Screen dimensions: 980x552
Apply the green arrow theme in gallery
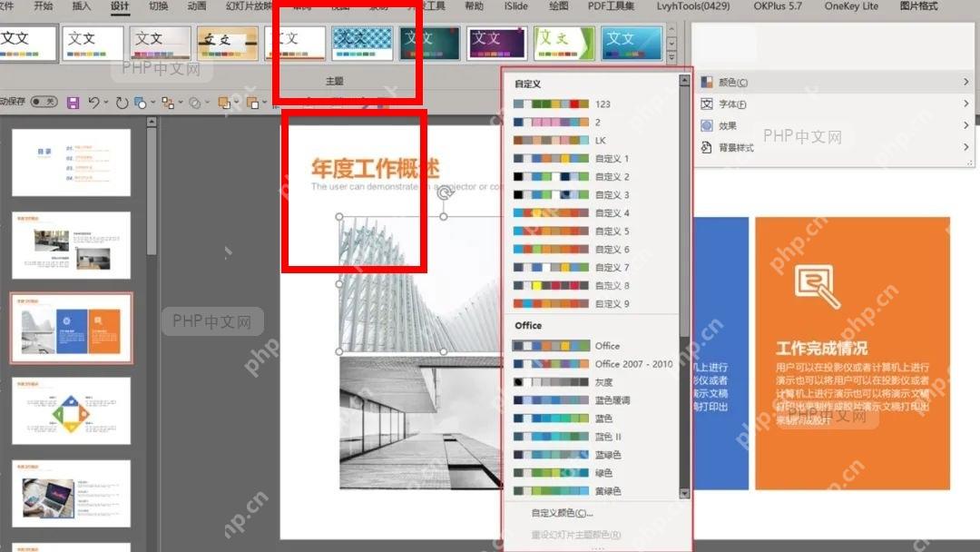(564, 43)
